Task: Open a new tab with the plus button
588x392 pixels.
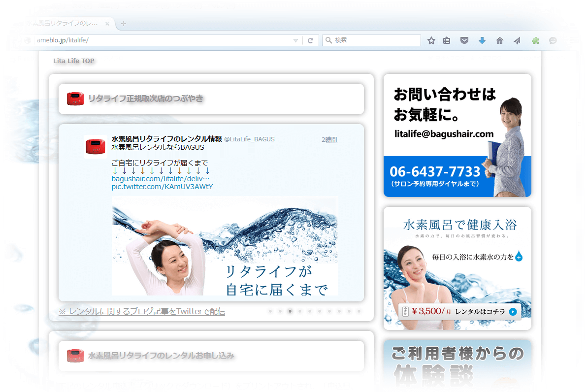Action: coord(124,24)
